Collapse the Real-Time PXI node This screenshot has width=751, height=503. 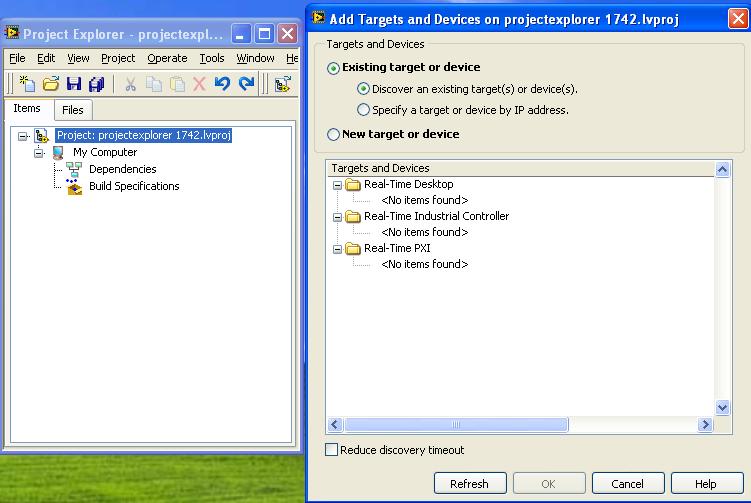pyautogui.click(x=337, y=249)
